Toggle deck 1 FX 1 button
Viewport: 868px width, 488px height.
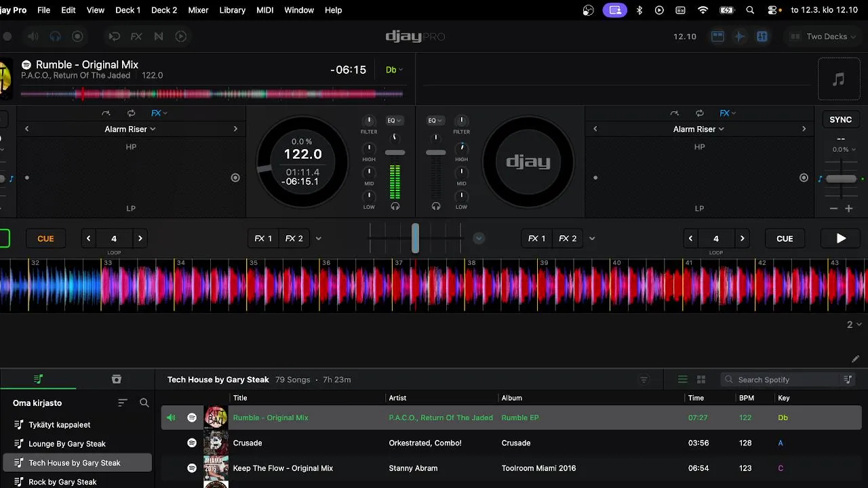pos(263,239)
